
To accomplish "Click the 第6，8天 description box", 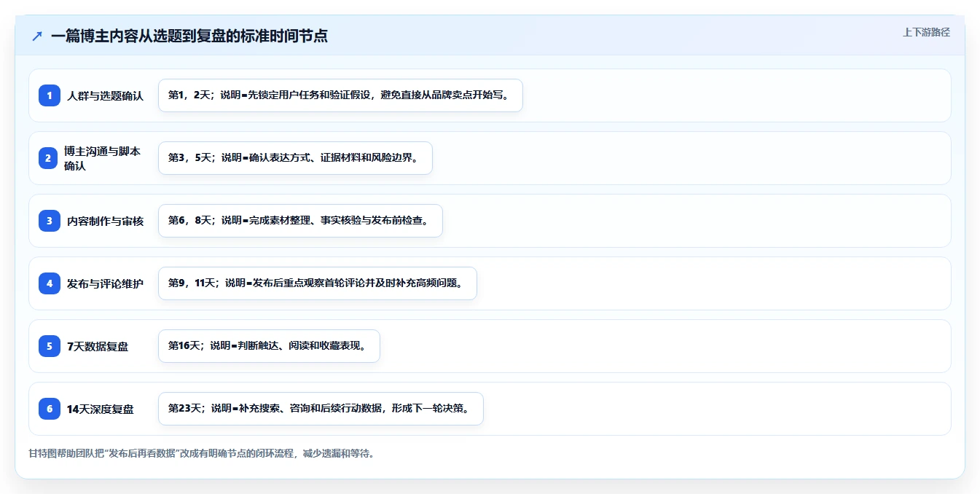I will [x=300, y=221].
